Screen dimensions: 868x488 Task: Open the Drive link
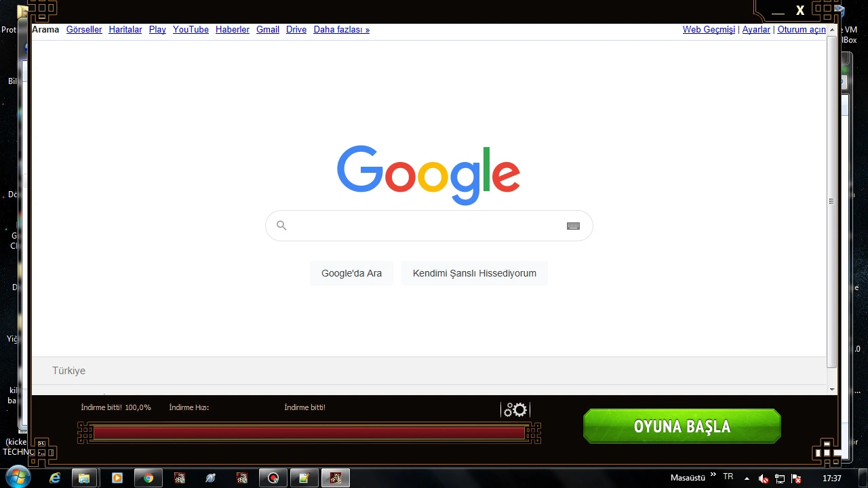[x=296, y=30]
